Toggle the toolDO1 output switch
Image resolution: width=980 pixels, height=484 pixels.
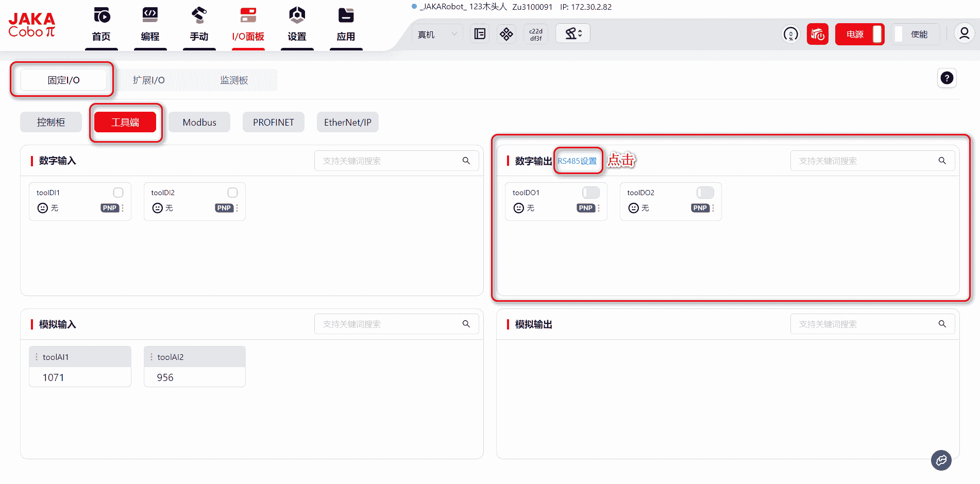590,193
